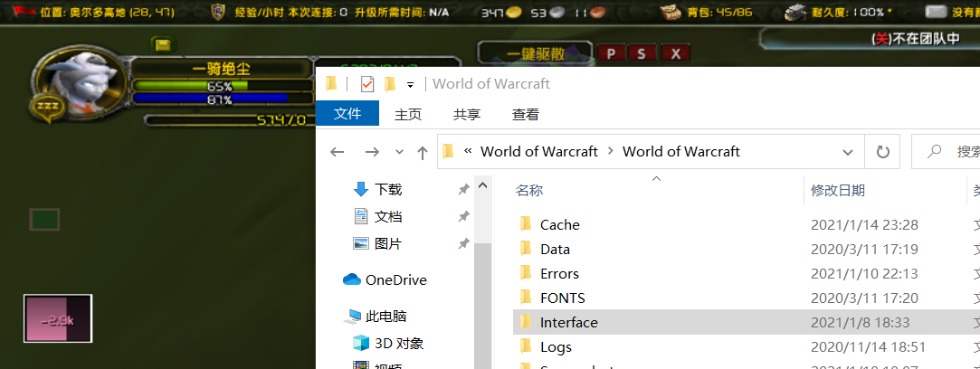Refresh the current Explorer folder
Viewport: 980px width, 369px height.
point(882,152)
